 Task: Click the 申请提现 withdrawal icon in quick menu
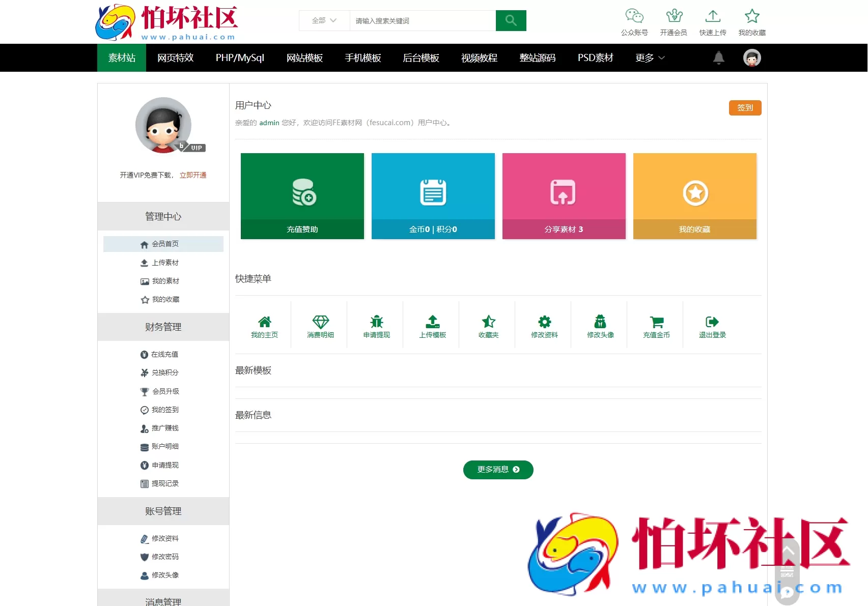[376, 322]
